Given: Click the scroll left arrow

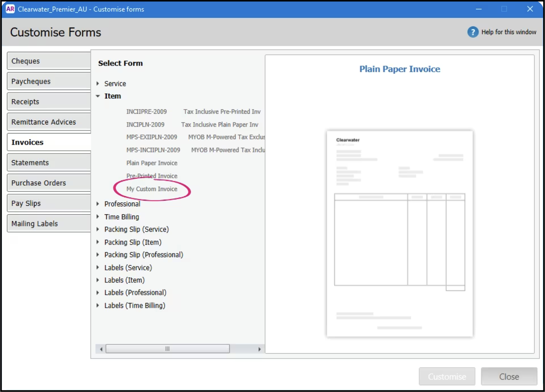Looking at the screenshot, I should [101, 349].
